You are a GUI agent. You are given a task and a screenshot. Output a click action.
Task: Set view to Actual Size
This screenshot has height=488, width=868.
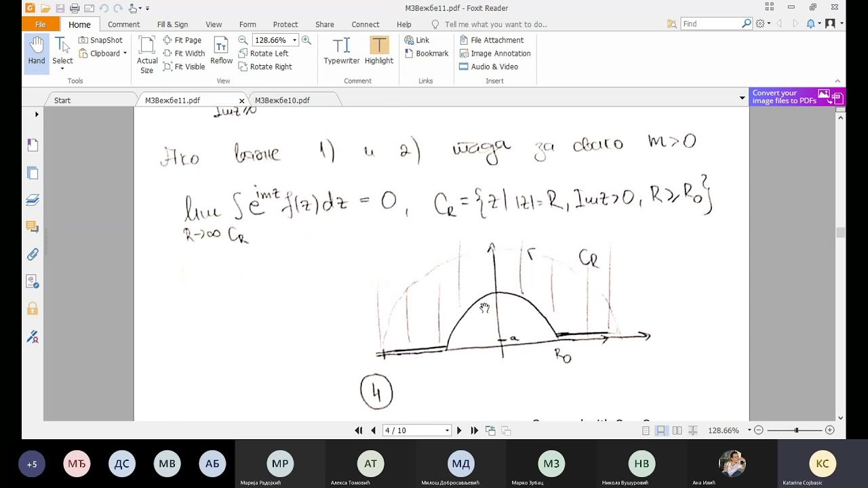pos(147,54)
